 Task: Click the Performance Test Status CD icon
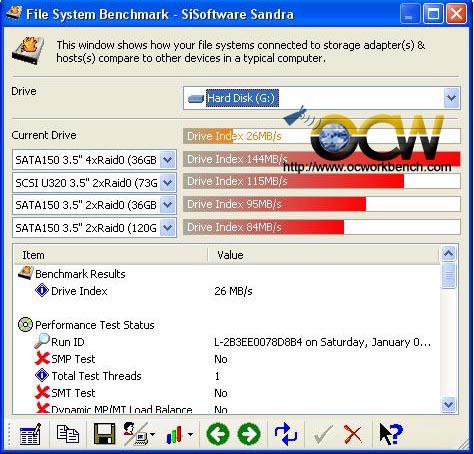(x=25, y=324)
